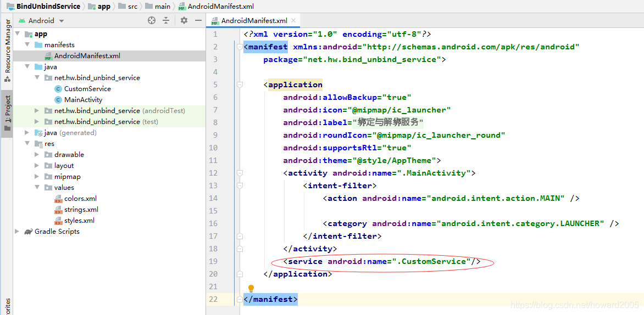Screen dimensions: 644x315
Task: Hide the Project panel with minus icon
Action: coord(198,20)
